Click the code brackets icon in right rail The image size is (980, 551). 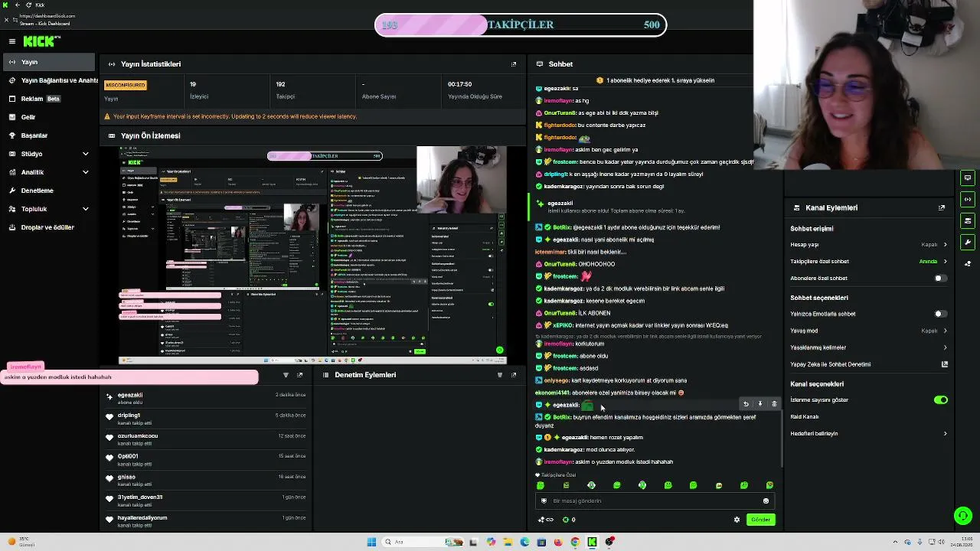point(968,200)
